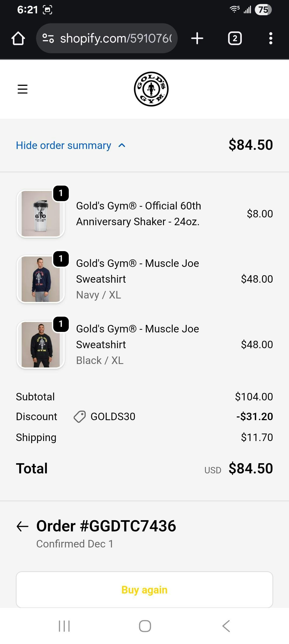Tap the browser home icon
The height and width of the screenshot is (644, 289).
tap(18, 38)
